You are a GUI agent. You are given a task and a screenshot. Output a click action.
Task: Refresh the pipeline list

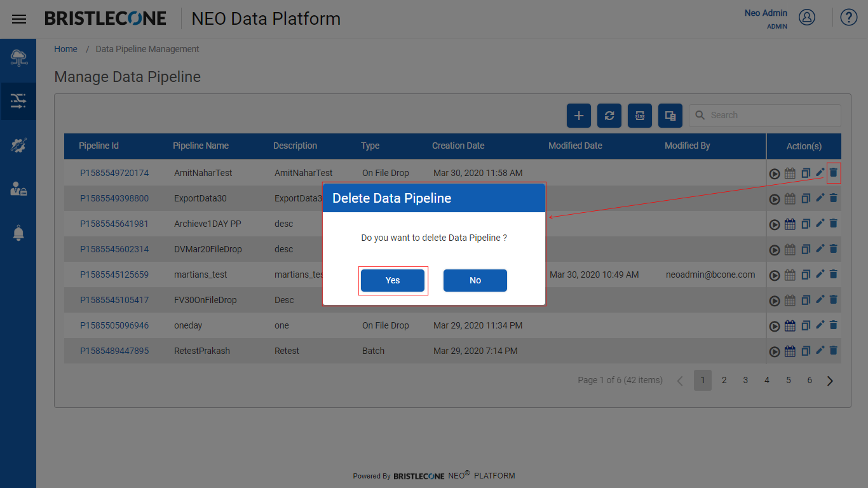point(609,116)
